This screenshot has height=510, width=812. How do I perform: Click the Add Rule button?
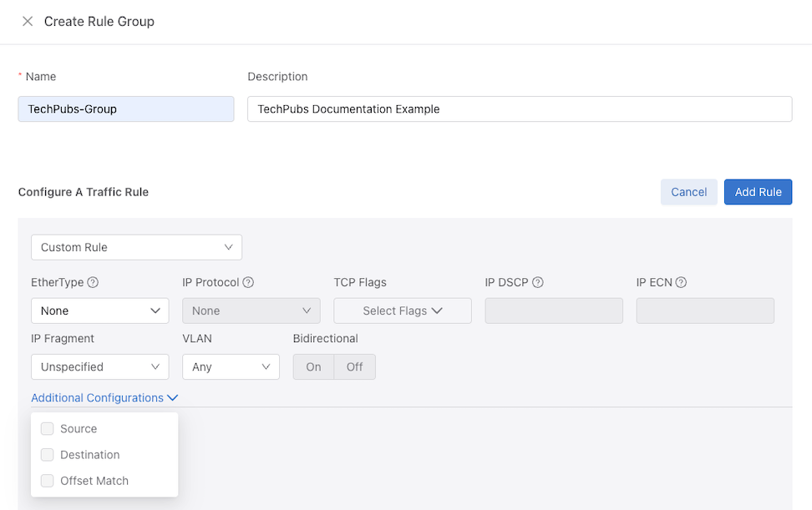tap(759, 192)
